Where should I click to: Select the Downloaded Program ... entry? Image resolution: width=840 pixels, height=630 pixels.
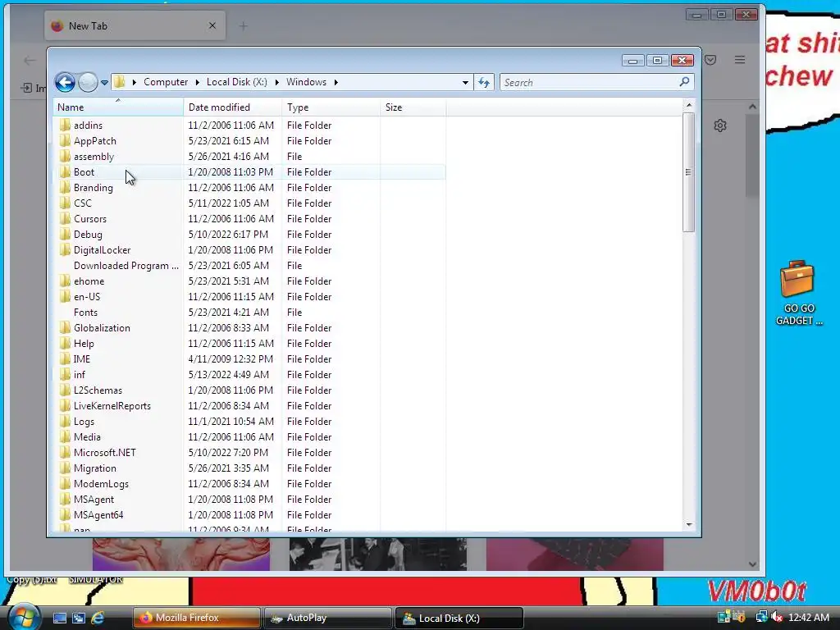[126, 265]
